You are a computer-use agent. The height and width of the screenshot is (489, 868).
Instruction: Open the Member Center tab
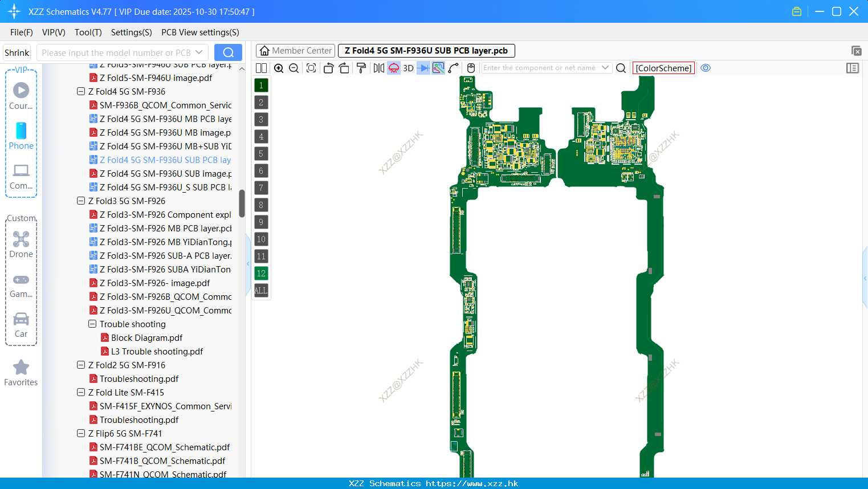coord(295,51)
